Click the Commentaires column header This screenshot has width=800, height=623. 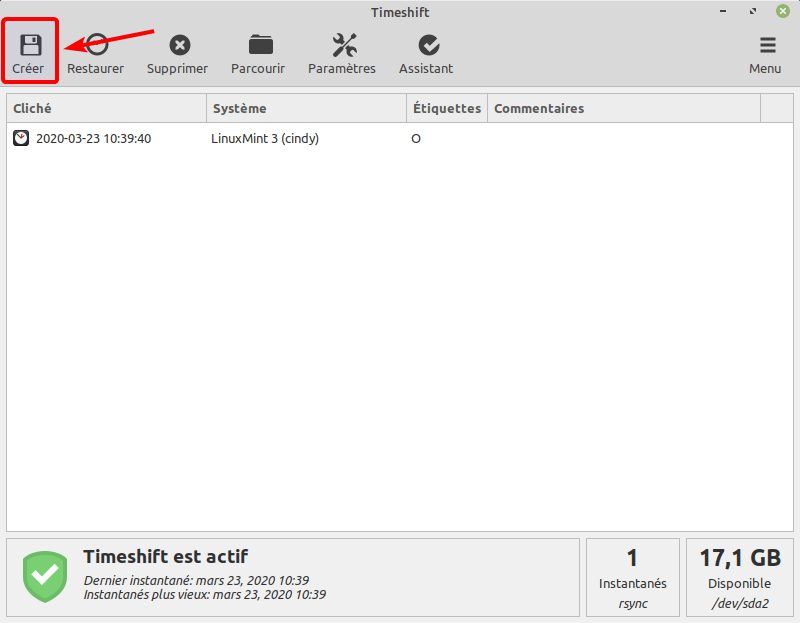[623, 108]
